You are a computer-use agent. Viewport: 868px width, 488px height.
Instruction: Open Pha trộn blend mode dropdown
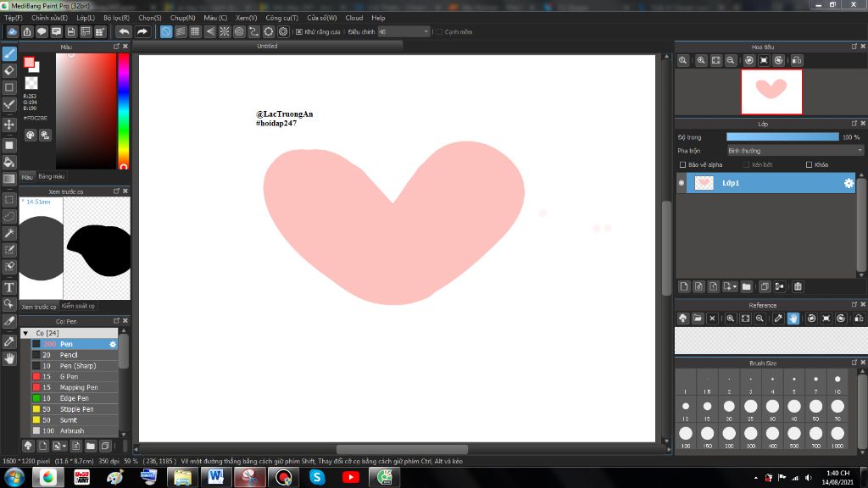tap(795, 151)
